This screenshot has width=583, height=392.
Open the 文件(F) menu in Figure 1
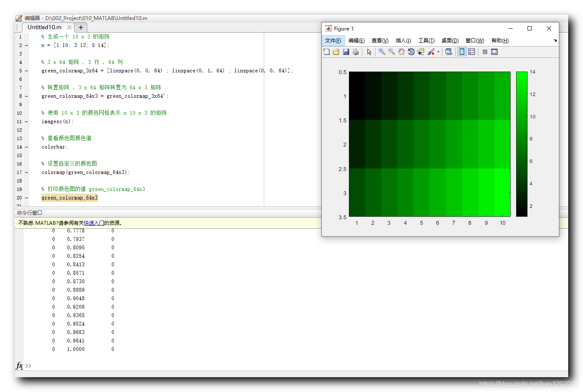333,41
